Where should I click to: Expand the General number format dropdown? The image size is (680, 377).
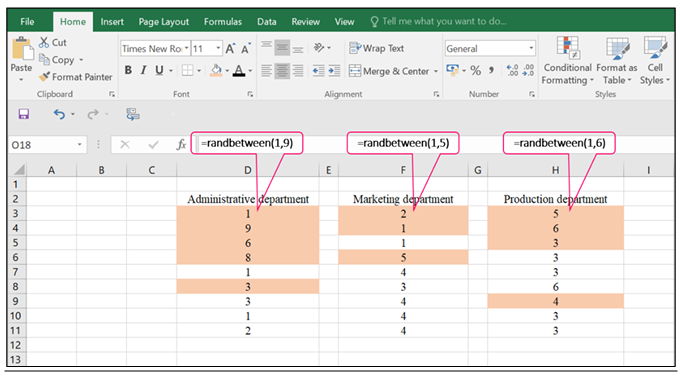(x=531, y=48)
